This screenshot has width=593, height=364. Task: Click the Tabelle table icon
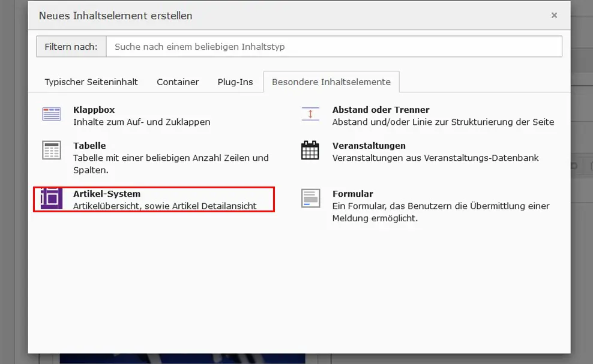click(52, 150)
